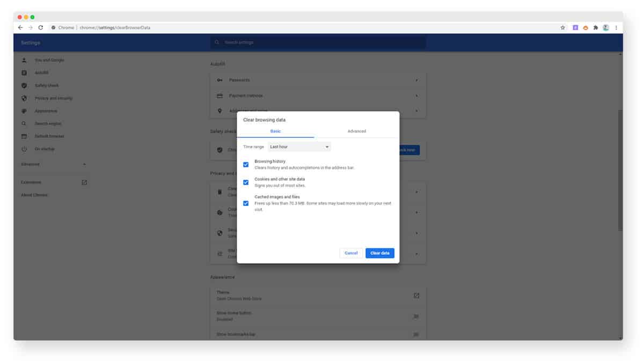Image resolution: width=644 pixels, height=361 pixels.
Task: Click the open-in-new icon on the Theme row
Action: (416, 296)
